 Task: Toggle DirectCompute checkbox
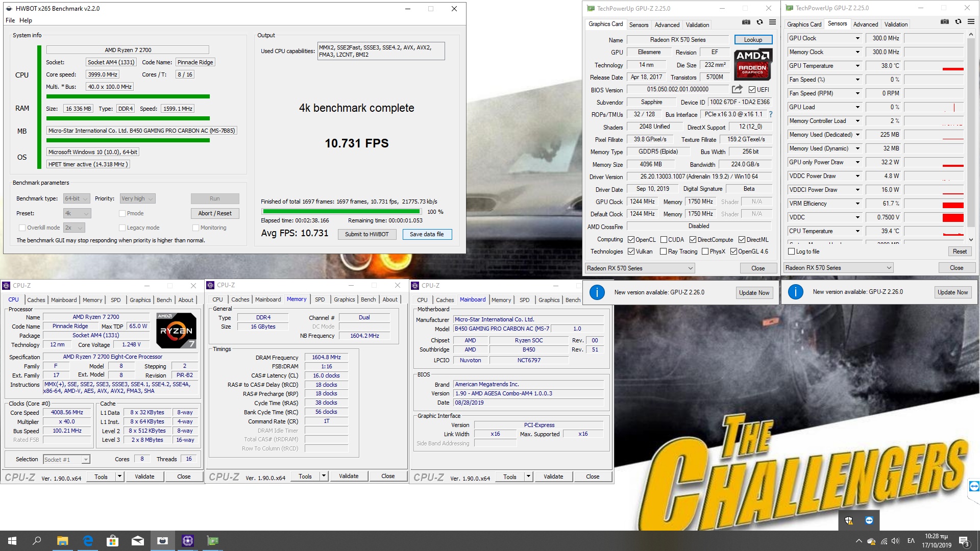pyautogui.click(x=693, y=240)
